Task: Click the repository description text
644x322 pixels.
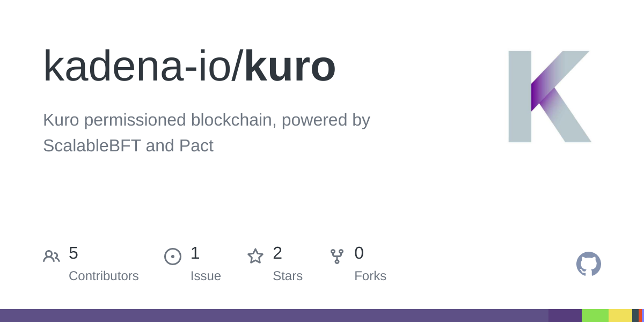Action: pyautogui.click(x=207, y=133)
